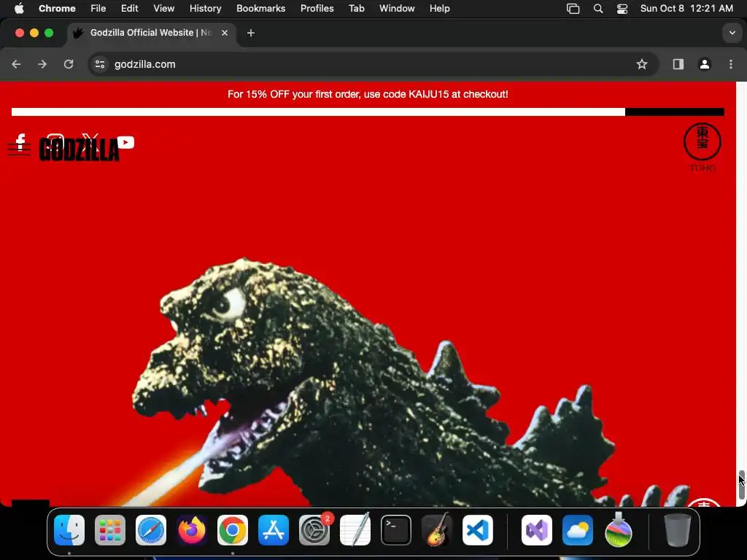Screen dimensions: 747x560
Task: Open the Instagram social link
Action: click(x=55, y=141)
